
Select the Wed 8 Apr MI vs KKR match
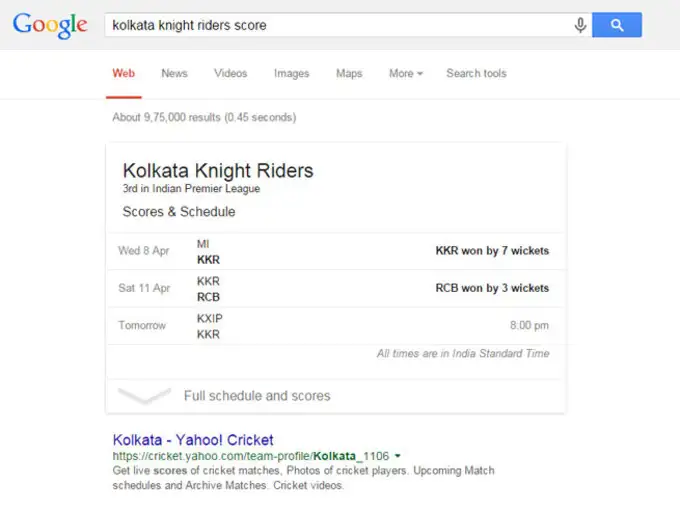[335, 251]
